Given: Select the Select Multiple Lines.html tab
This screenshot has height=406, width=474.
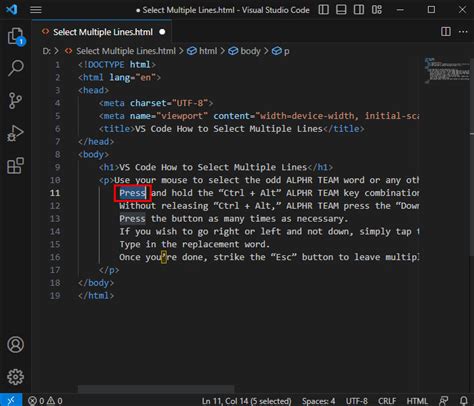Looking at the screenshot, I should 102,32.
